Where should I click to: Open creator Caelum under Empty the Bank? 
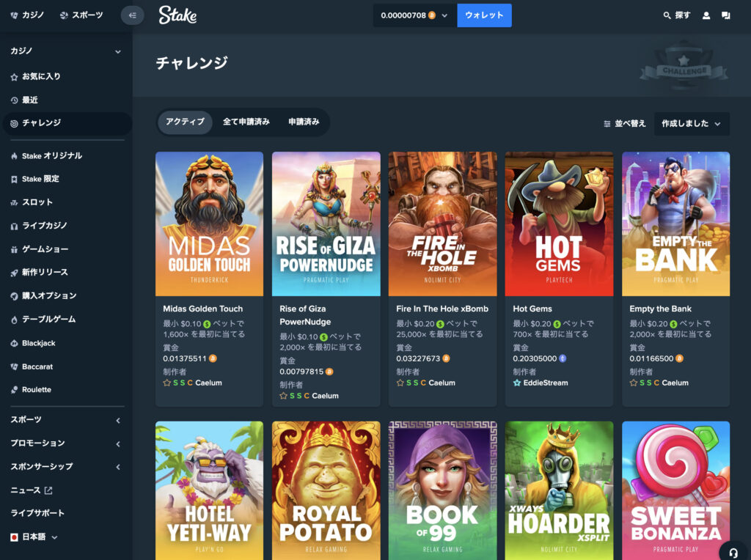(x=675, y=383)
